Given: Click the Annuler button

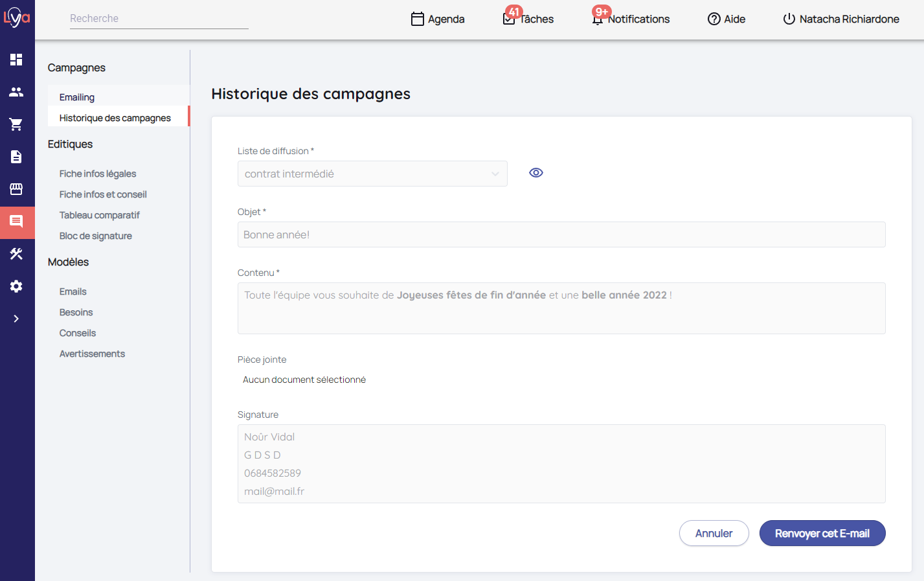Looking at the screenshot, I should pos(714,533).
